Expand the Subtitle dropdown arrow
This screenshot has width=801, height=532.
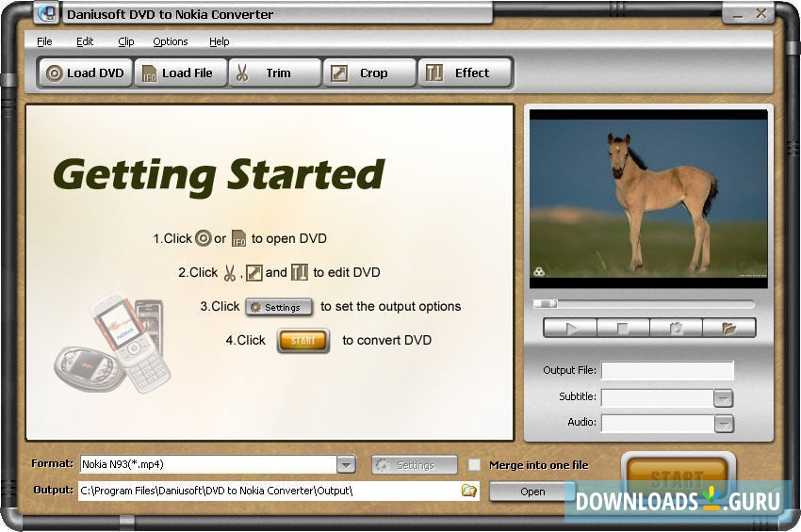click(x=724, y=397)
